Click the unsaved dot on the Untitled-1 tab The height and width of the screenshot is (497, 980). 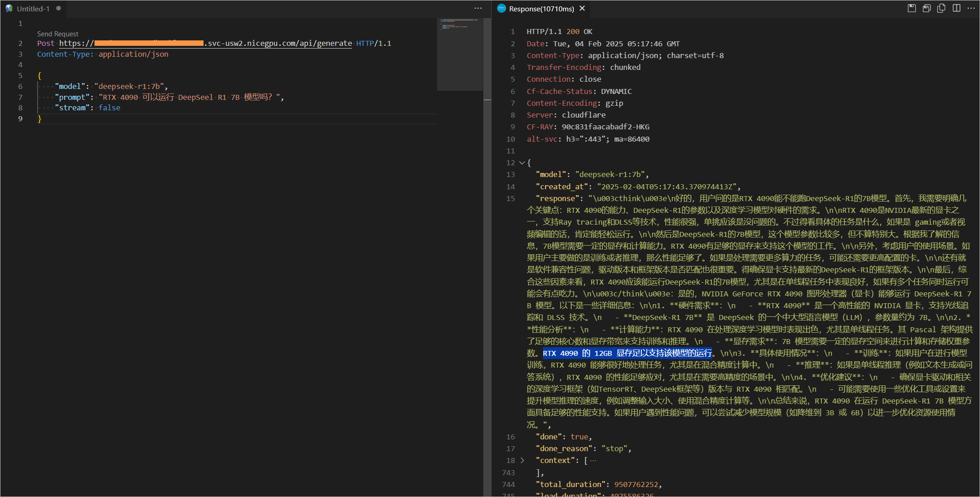pos(59,9)
